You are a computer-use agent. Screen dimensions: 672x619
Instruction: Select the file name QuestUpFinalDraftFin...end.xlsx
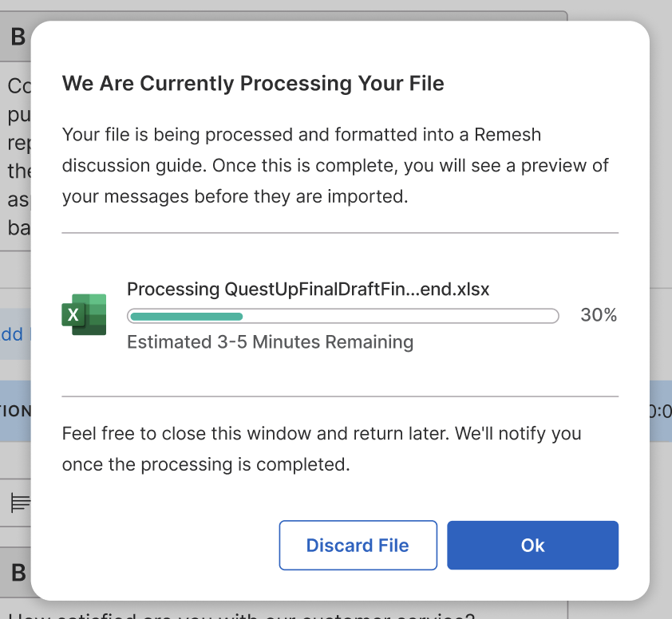click(x=308, y=290)
